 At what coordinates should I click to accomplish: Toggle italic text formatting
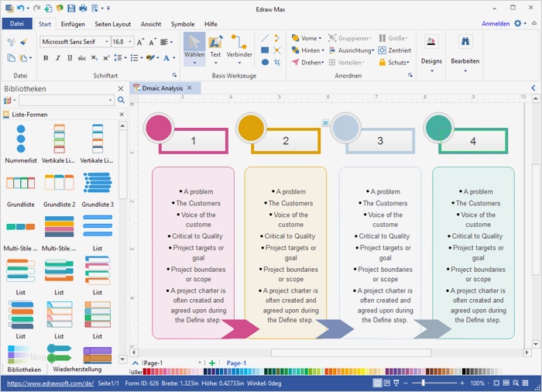pyautogui.click(x=58, y=58)
